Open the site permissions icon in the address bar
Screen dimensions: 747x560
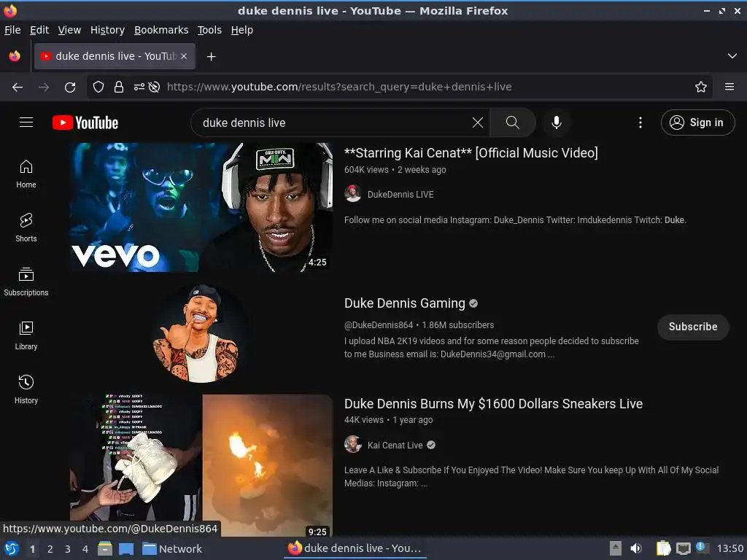pyautogui.click(x=139, y=87)
